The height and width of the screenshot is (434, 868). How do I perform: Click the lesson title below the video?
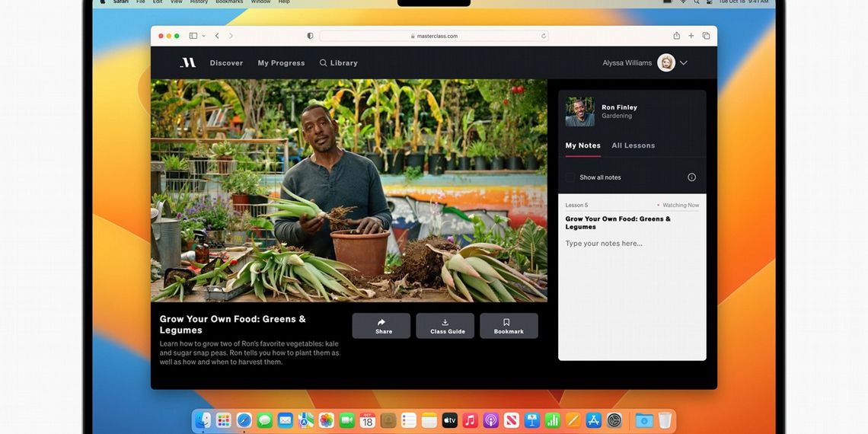[232, 324]
